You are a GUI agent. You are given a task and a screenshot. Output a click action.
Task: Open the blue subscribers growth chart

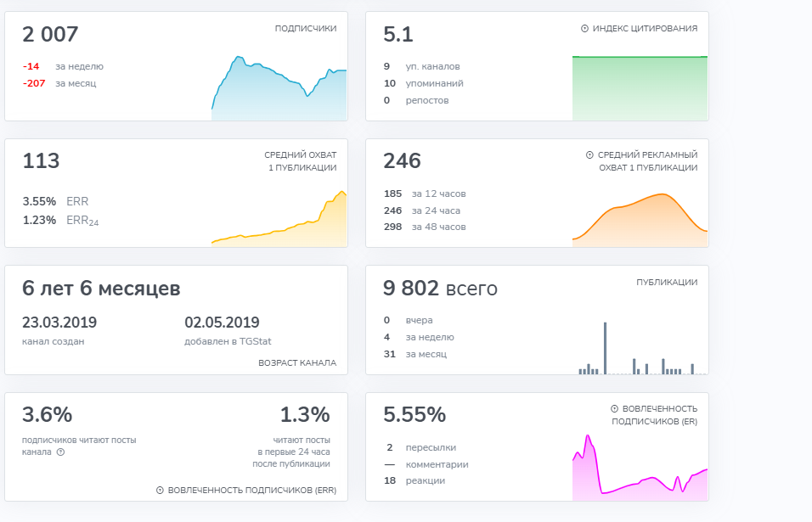tap(279, 89)
